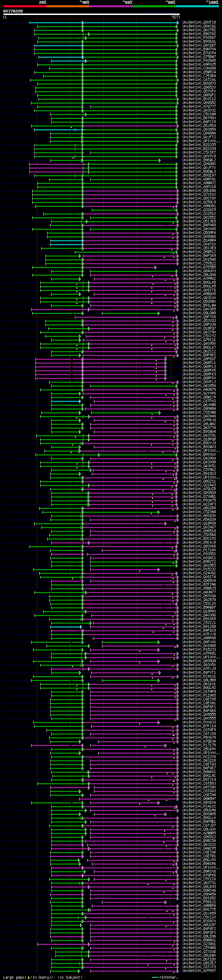Select the UniRef100_Q43782 entry

point(199,30)
